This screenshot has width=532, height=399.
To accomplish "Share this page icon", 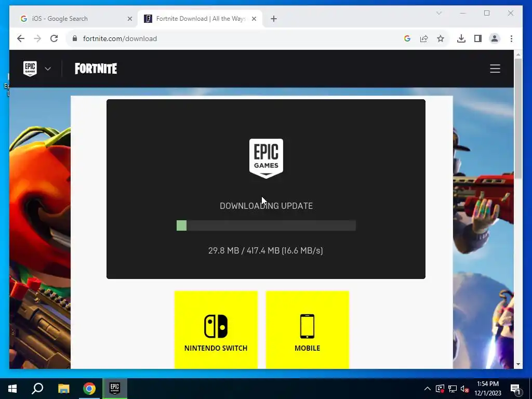I will (424, 38).
